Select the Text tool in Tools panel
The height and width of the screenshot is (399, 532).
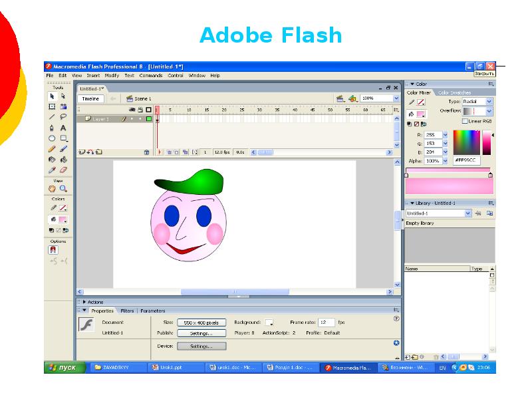pos(64,127)
